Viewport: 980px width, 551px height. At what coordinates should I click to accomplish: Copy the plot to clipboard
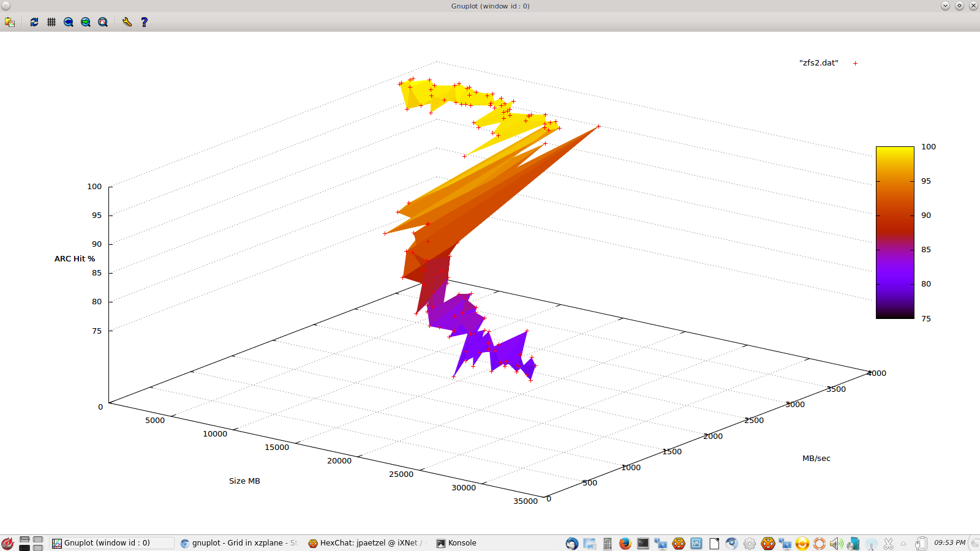10,22
